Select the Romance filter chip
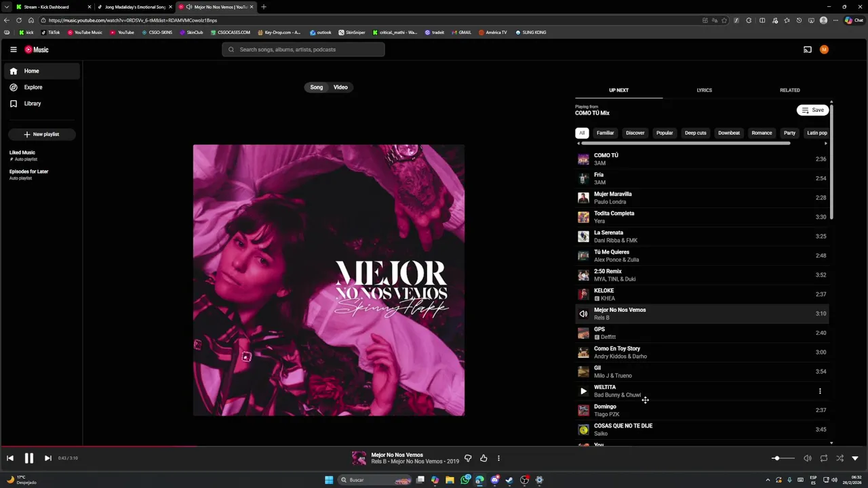Image resolution: width=868 pixels, height=488 pixels. pos(762,133)
